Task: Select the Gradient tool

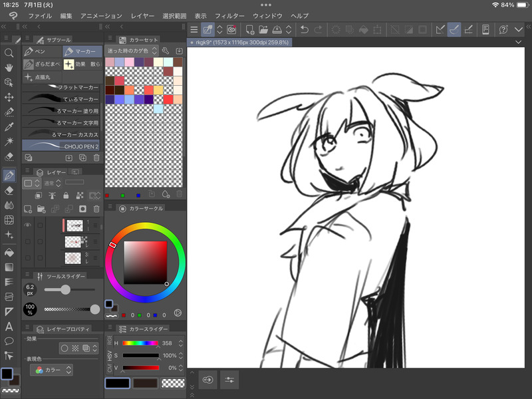Action: [x=9, y=267]
